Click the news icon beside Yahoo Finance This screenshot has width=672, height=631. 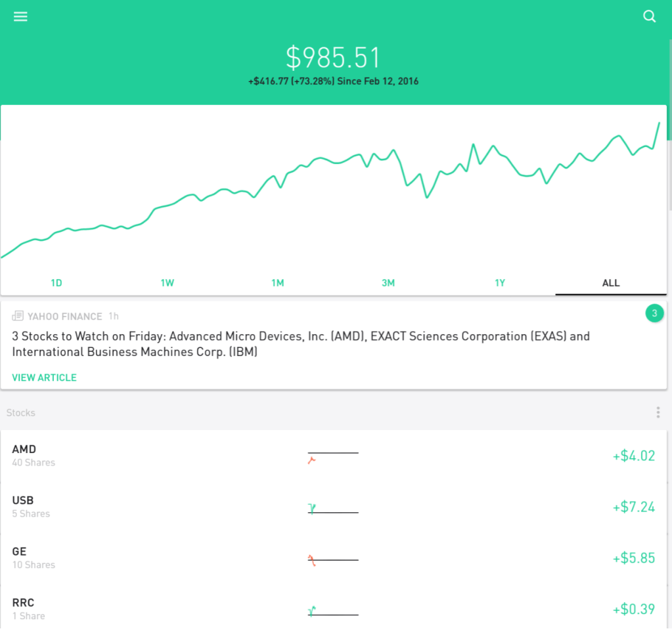point(18,316)
